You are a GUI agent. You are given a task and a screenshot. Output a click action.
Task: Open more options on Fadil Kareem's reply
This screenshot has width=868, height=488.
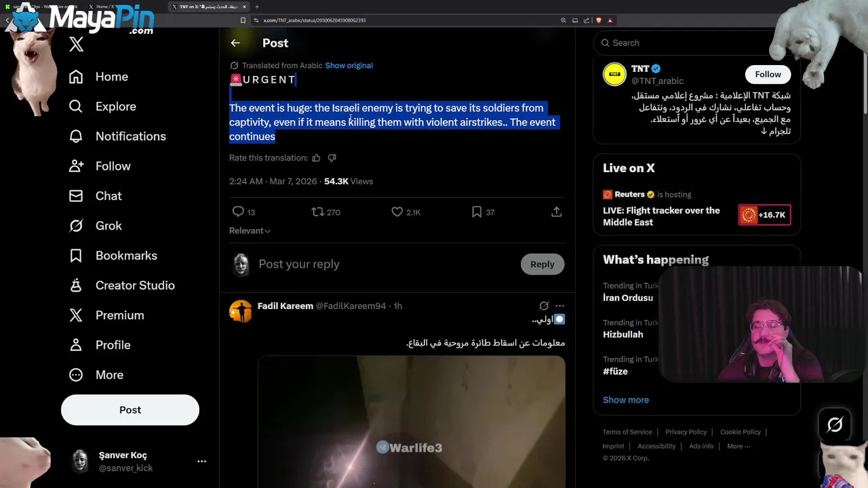pyautogui.click(x=559, y=306)
